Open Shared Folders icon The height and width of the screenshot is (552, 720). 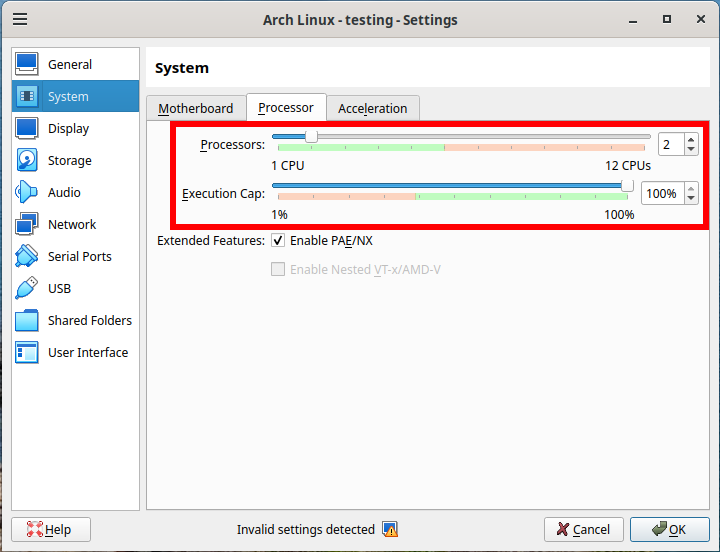click(27, 320)
